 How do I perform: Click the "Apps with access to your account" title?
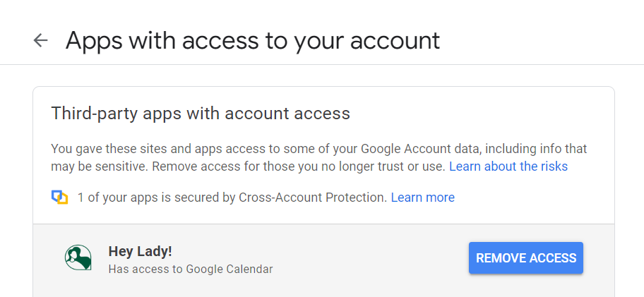coord(252,40)
